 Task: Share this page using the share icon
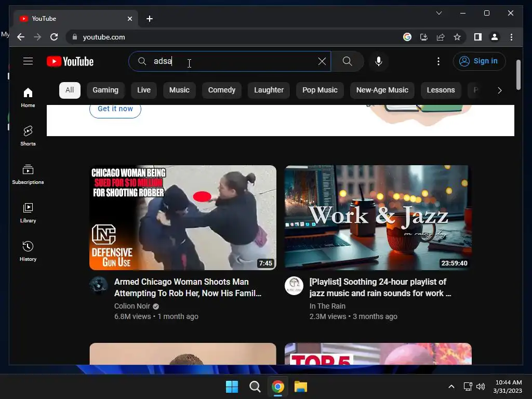coord(441,37)
